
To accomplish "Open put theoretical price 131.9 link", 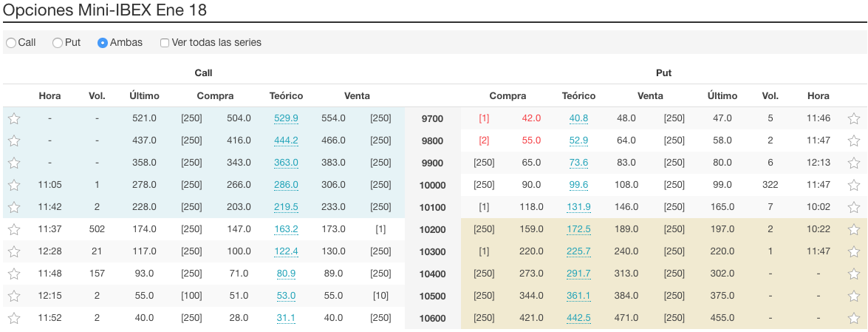I will tap(578, 207).
